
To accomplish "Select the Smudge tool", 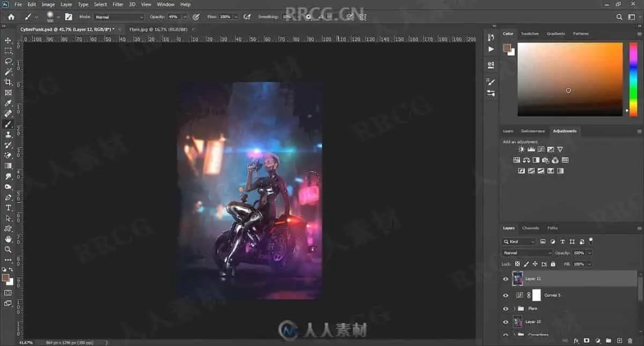I will [x=8, y=176].
